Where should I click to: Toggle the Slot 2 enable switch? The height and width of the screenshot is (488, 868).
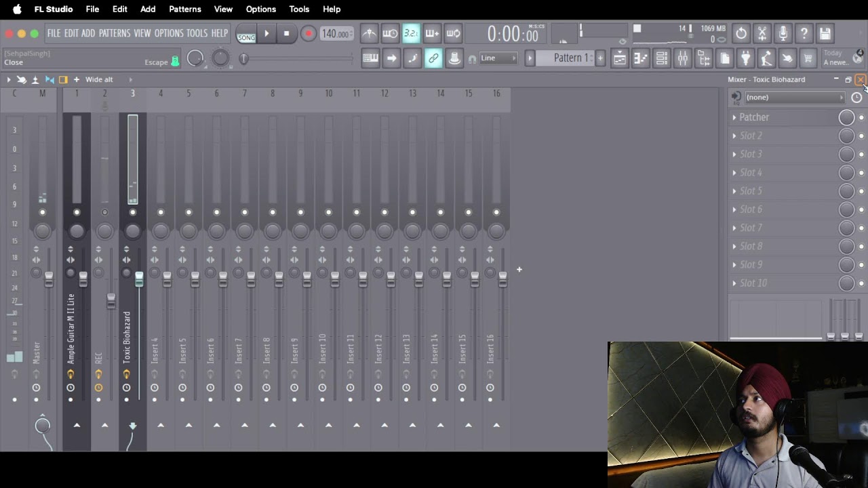click(x=861, y=136)
